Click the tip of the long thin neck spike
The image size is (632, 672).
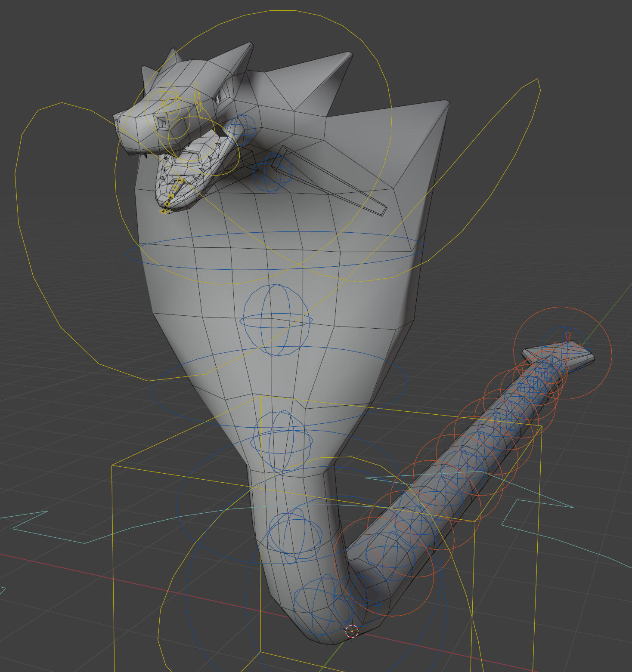(x=384, y=211)
